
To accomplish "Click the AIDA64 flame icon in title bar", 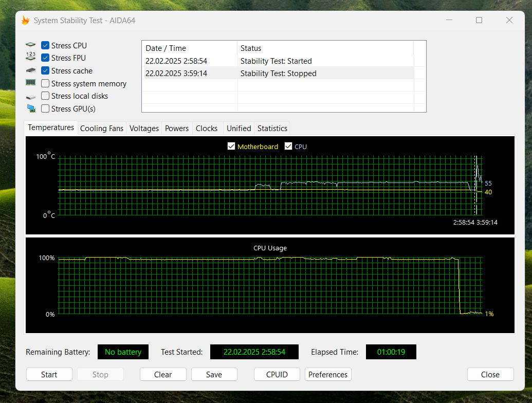I will click(x=26, y=21).
